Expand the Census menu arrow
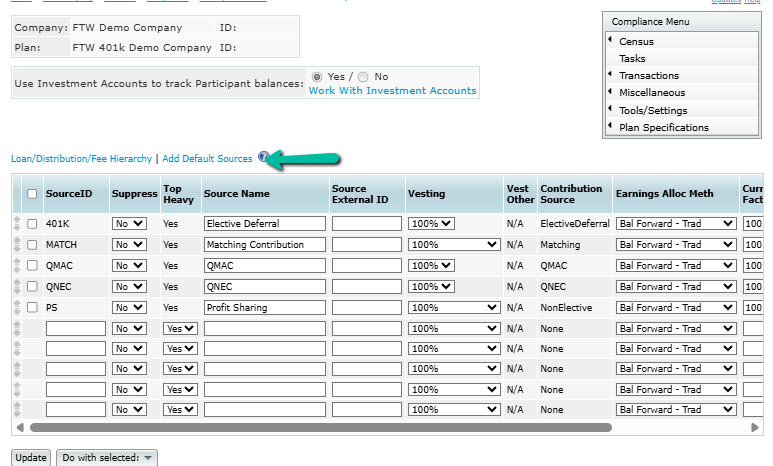Screen dimensions: 773x466 (610, 39)
